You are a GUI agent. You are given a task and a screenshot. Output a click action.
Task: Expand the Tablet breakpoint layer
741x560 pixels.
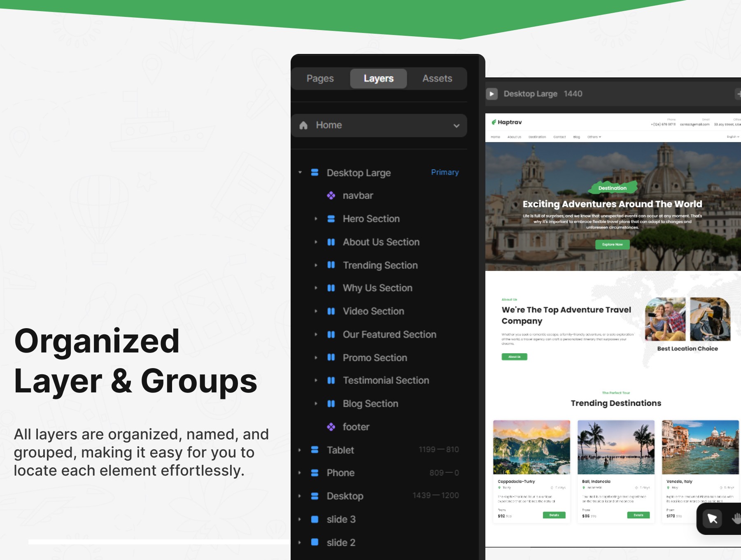tap(300, 450)
